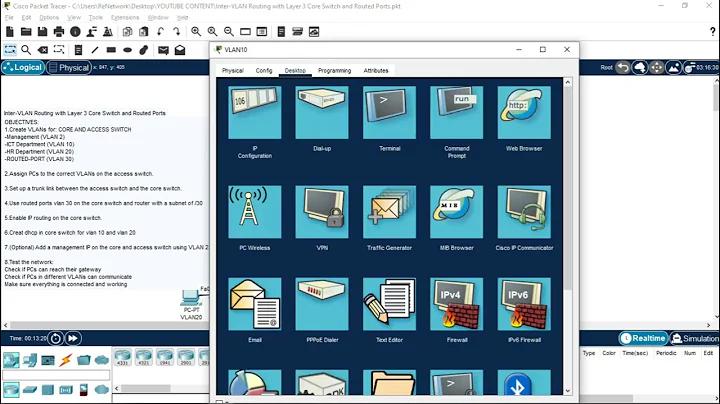Switch to the Logical workspace view
Image resolution: width=720 pixels, height=404 pixels.
point(22,67)
